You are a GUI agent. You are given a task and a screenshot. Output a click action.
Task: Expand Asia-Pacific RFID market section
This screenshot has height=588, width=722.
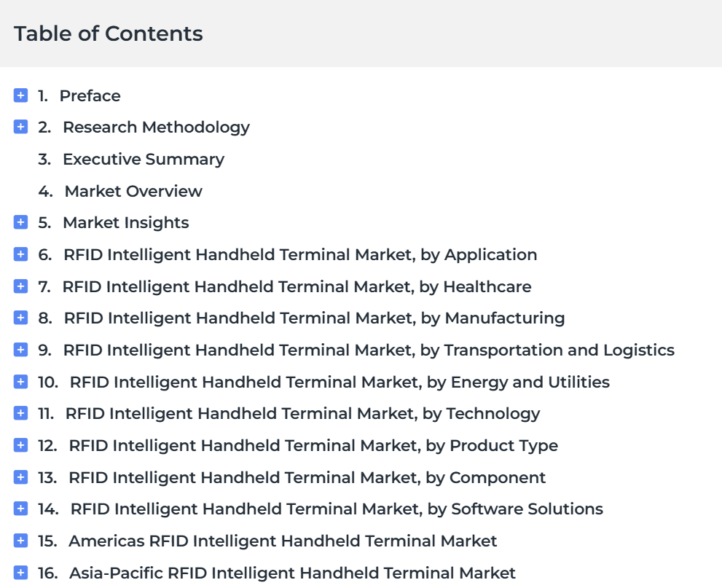point(20,573)
